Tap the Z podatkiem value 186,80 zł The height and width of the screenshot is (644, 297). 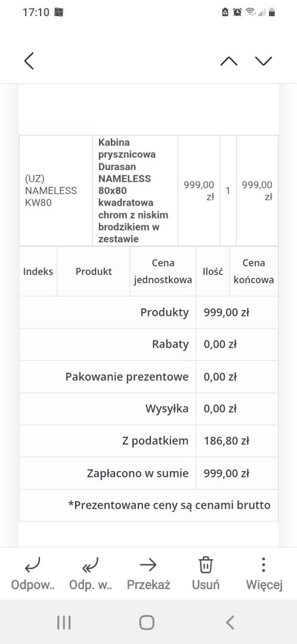(x=227, y=441)
